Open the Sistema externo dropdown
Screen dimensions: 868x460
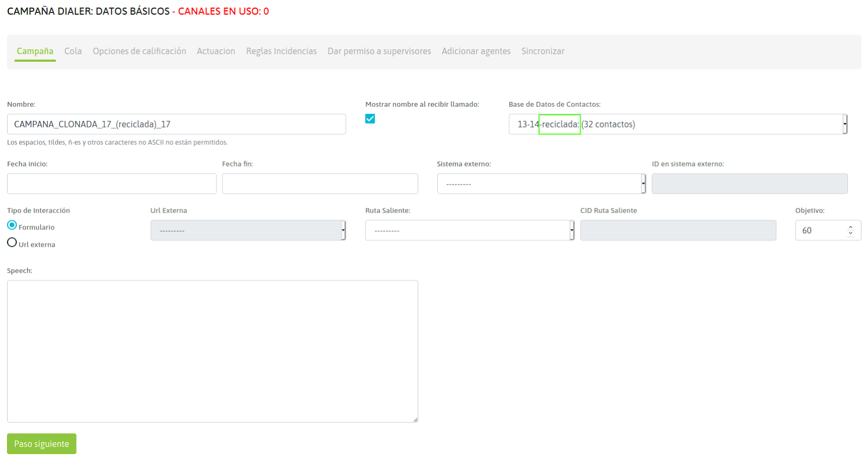click(541, 184)
